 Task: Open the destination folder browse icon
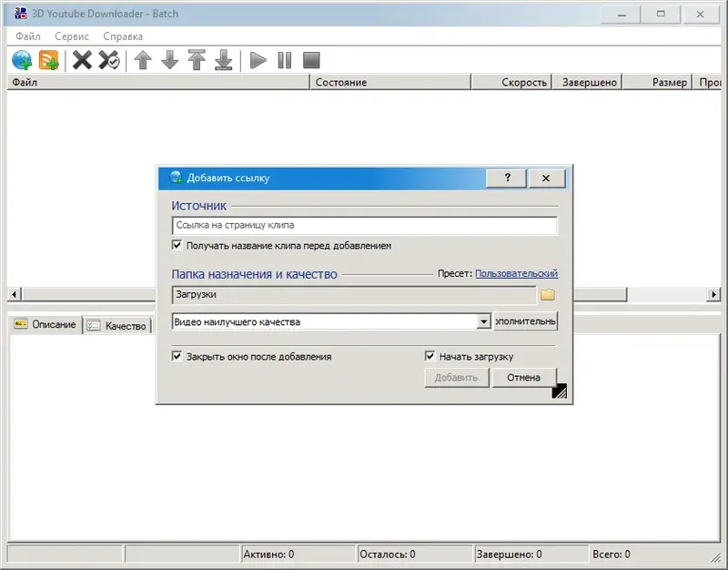[549, 294]
